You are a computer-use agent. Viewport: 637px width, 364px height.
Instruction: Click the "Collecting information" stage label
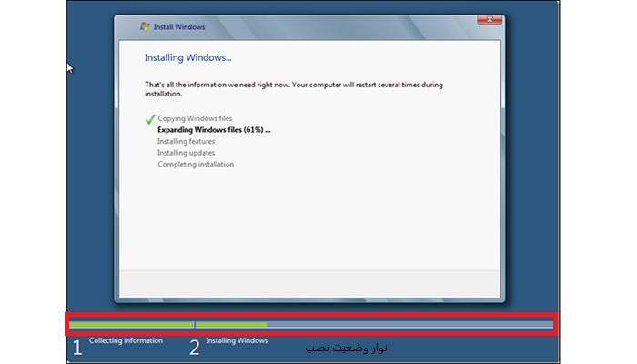[x=126, y=341]
